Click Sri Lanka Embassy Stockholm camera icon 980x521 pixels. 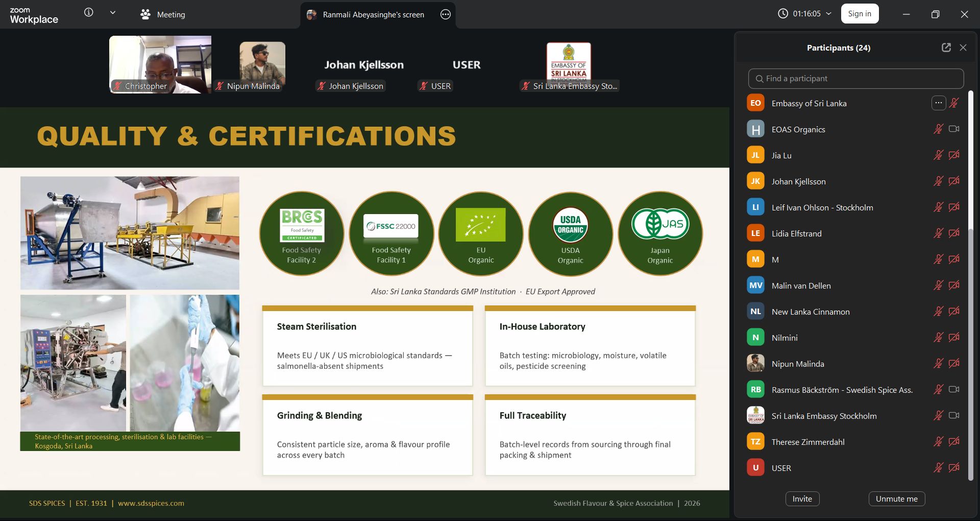(x=954, y=416)
